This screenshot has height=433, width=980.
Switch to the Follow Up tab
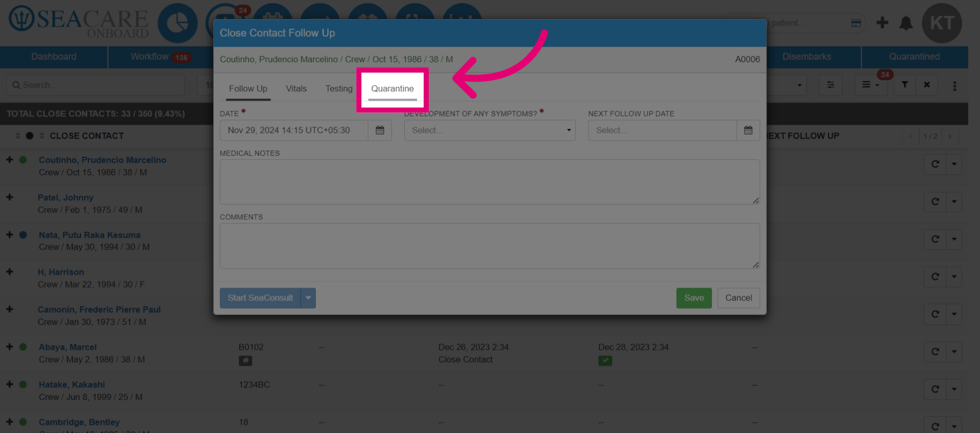coord(248,89)
